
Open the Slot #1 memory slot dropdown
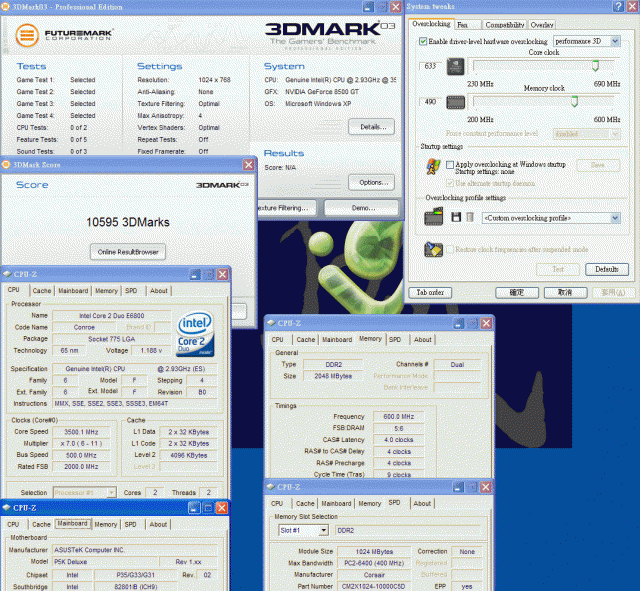pos(323,530)
